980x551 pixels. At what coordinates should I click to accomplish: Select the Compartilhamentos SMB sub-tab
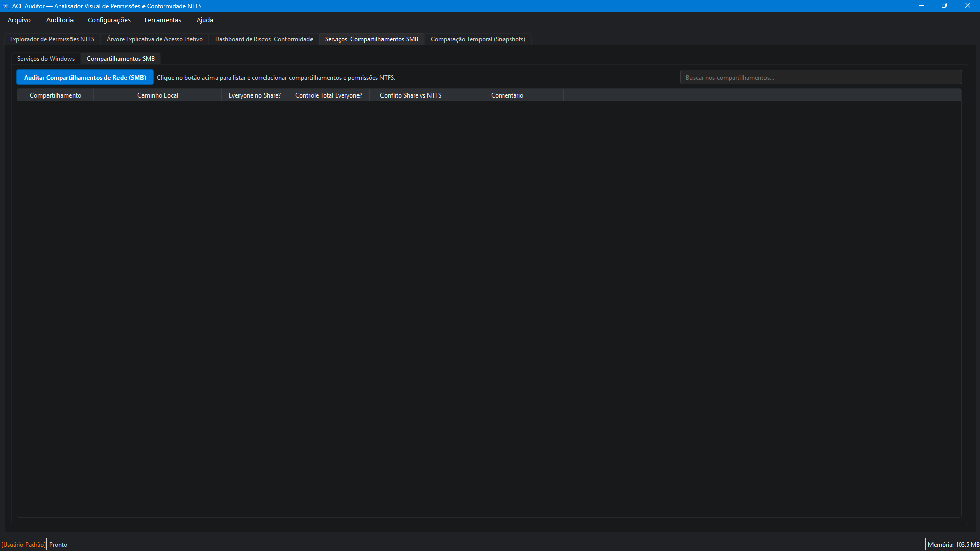coord(121,59)
